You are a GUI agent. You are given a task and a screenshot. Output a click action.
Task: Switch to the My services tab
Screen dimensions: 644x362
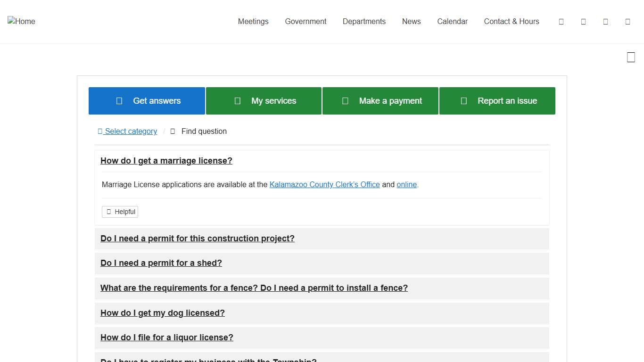click(264, 101)
